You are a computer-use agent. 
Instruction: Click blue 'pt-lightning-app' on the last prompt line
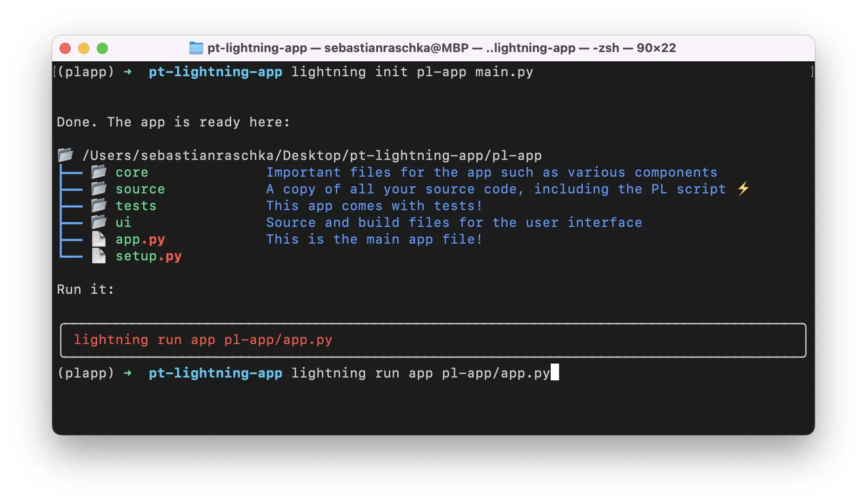[215, 373]
